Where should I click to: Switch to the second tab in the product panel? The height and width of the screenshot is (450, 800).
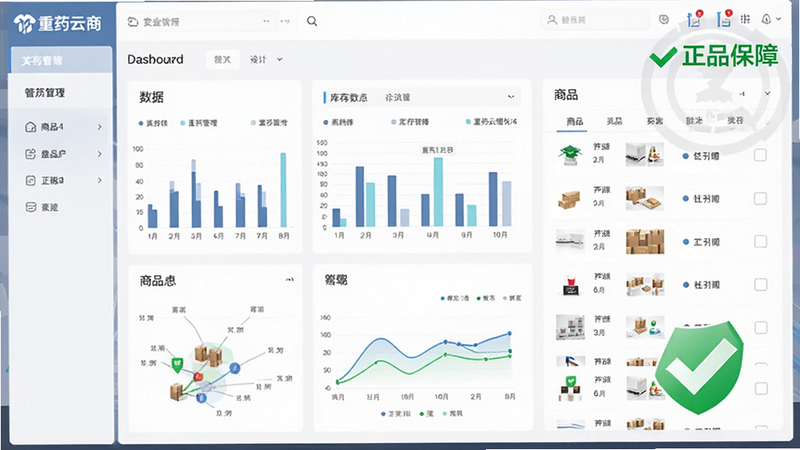[614, 121]
